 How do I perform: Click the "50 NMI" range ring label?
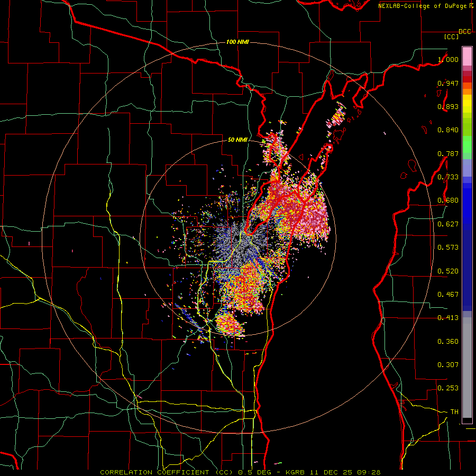(237, 140)
